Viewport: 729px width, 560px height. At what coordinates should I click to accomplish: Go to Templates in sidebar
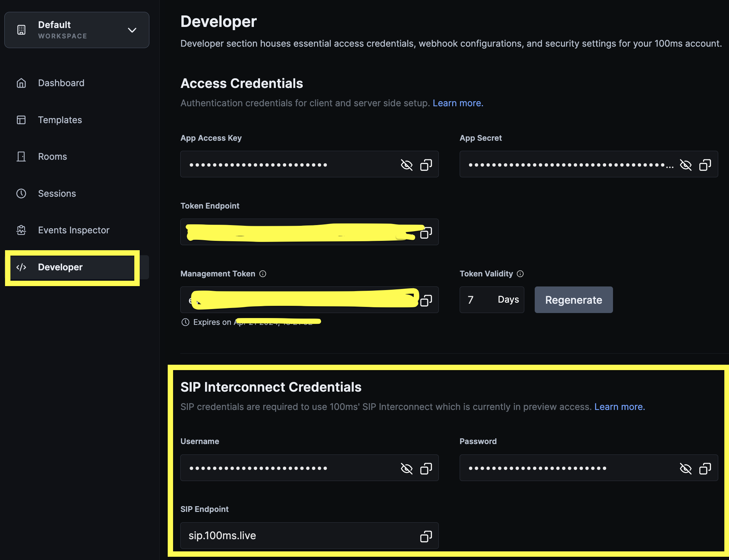[60, 120]
